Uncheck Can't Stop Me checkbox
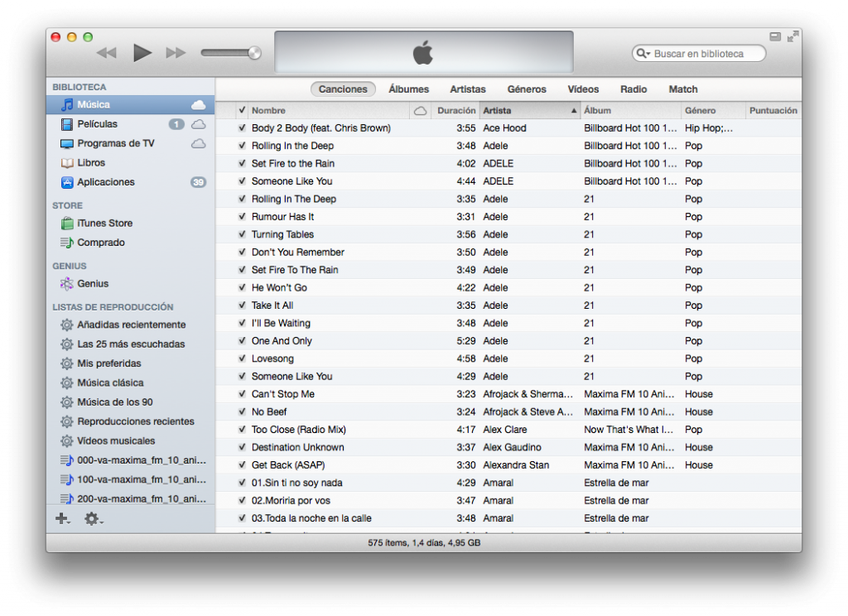This screenshot has width=848, height=616. (x=242, y=394)
